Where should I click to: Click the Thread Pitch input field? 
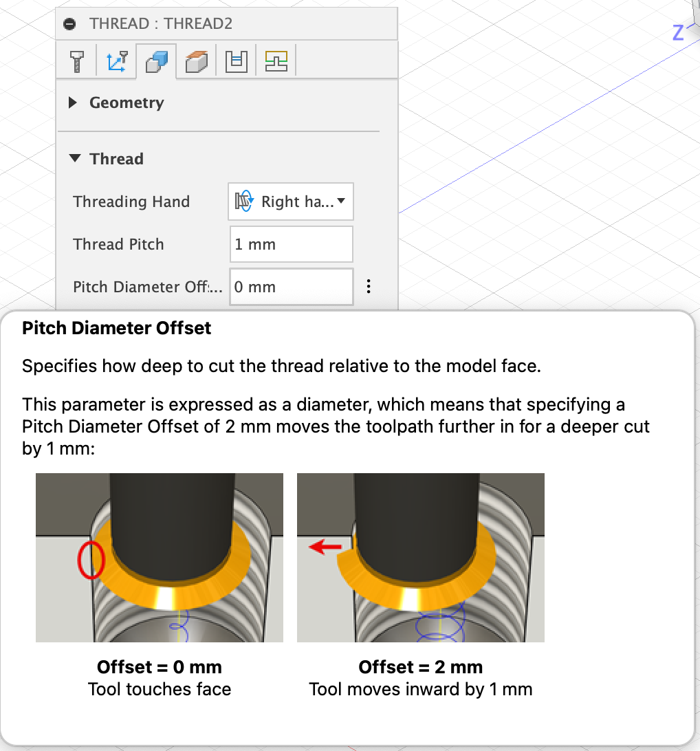point(291,244)
